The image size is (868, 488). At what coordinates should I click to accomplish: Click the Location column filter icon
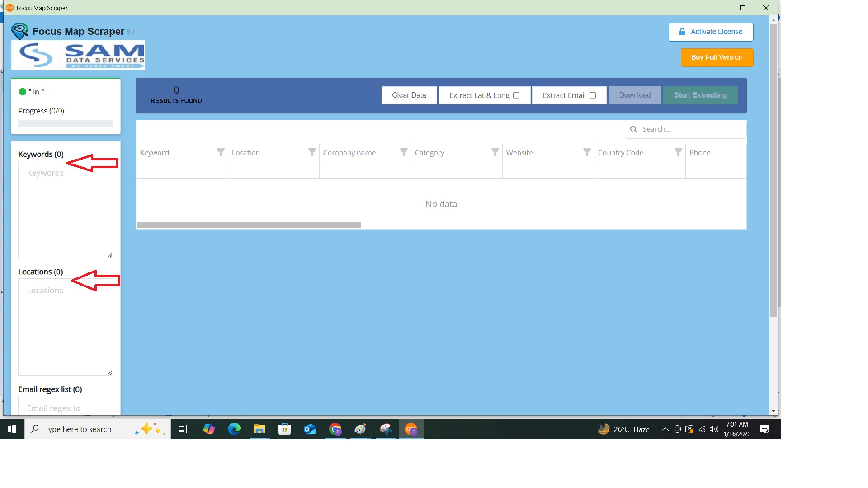311,152
